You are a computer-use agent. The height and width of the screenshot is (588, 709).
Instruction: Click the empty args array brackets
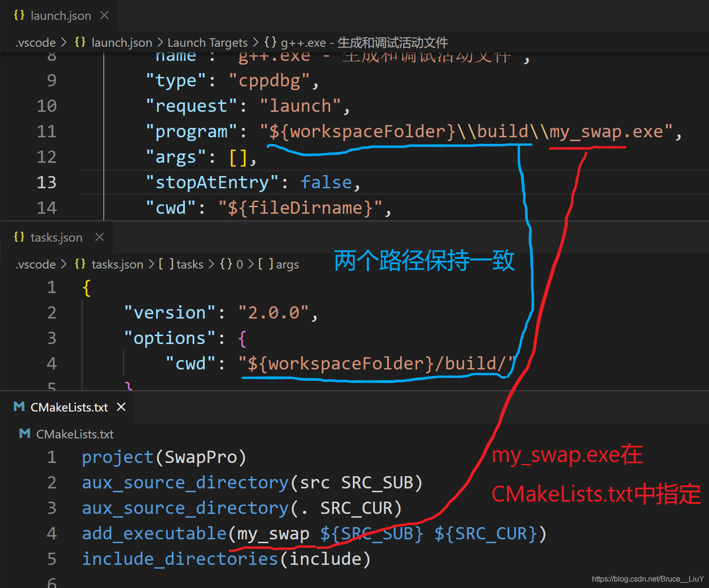coord(238,157)
